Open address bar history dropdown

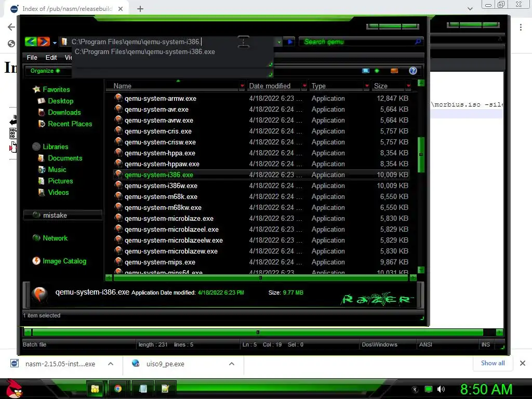click(x=279, y=42)
